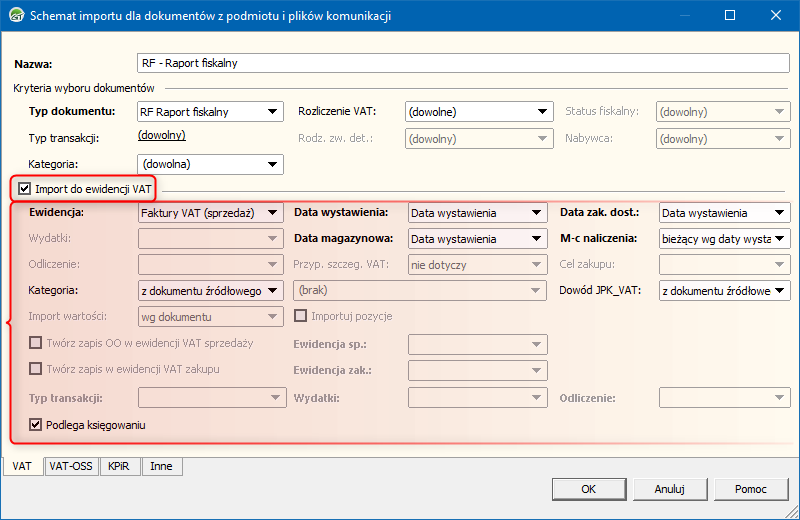This screenshot has height=520, width=800.
Task: Open the Import wartości dropdown
Action: 210,317
